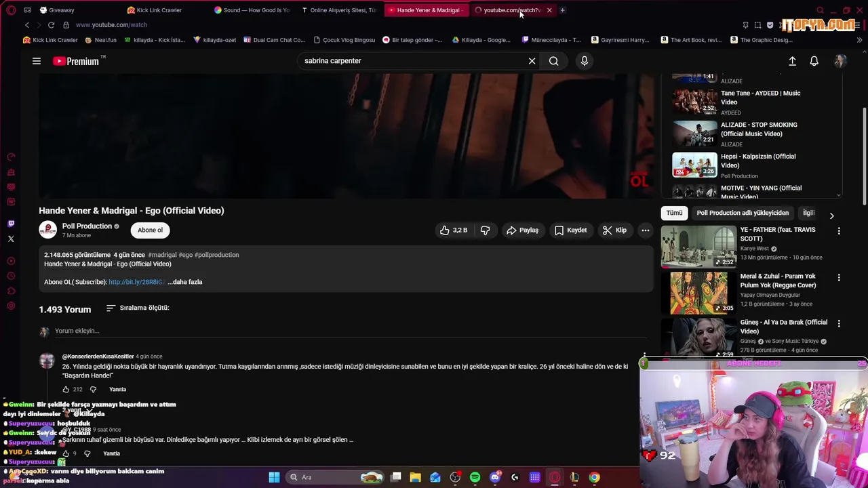868x488 pixels.
Task: Open more actions menu next to Klip
Action: click(645, 230)
